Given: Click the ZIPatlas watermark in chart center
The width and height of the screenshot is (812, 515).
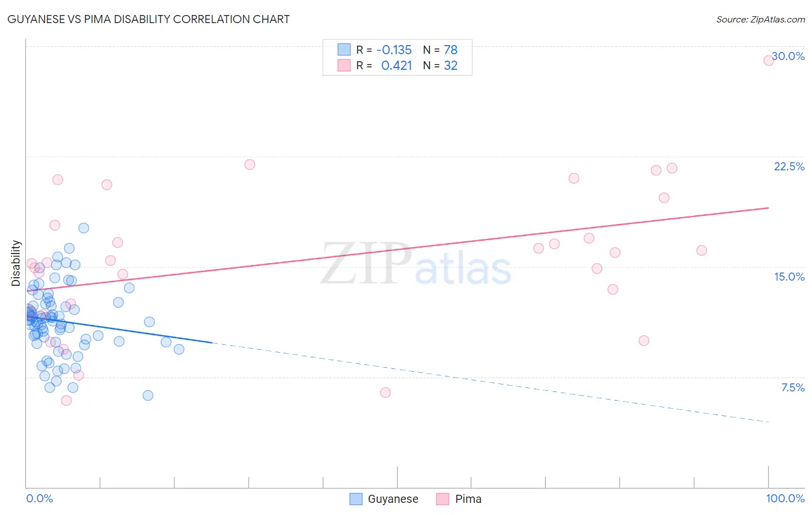Looking at the screenshot, I should 416,264.
